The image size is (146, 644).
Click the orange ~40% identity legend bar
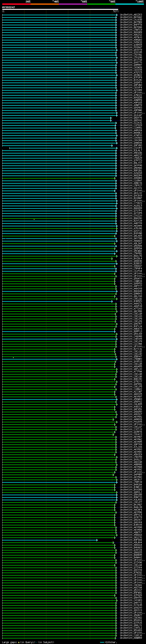pyautogui.click(x=45, y=4)
